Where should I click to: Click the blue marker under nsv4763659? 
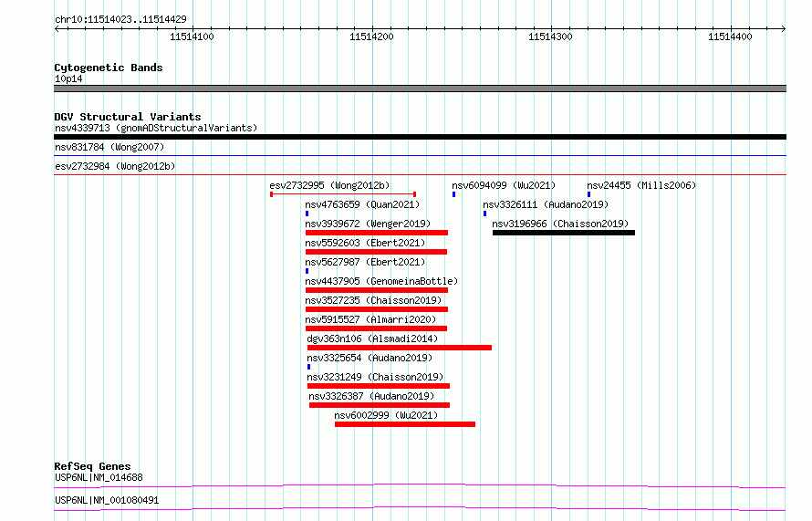point(307,214)
